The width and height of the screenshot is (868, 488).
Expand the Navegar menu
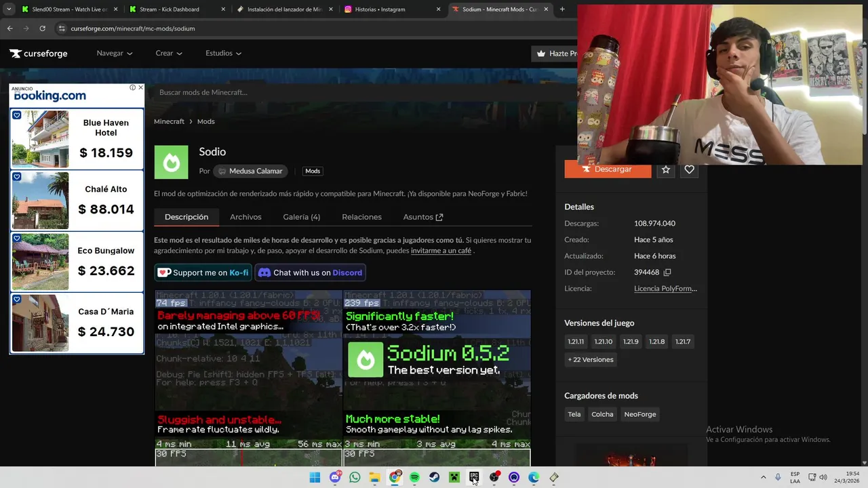(115, 53)
